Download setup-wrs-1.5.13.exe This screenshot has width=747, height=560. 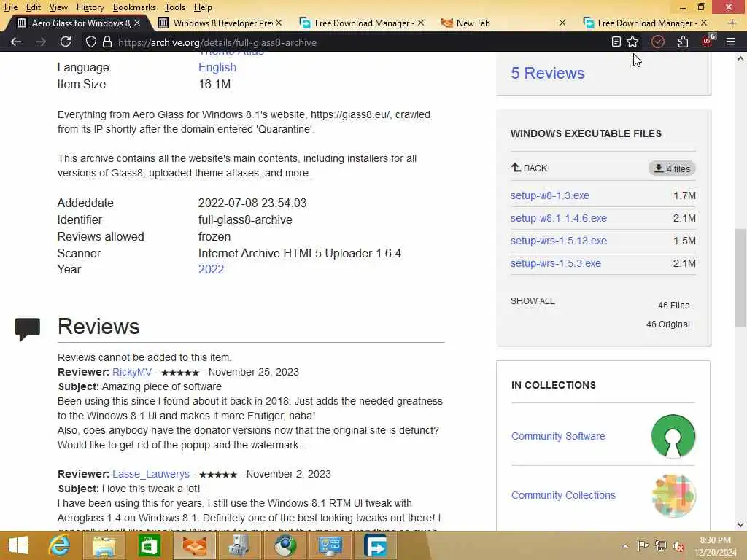click(558, 241)
